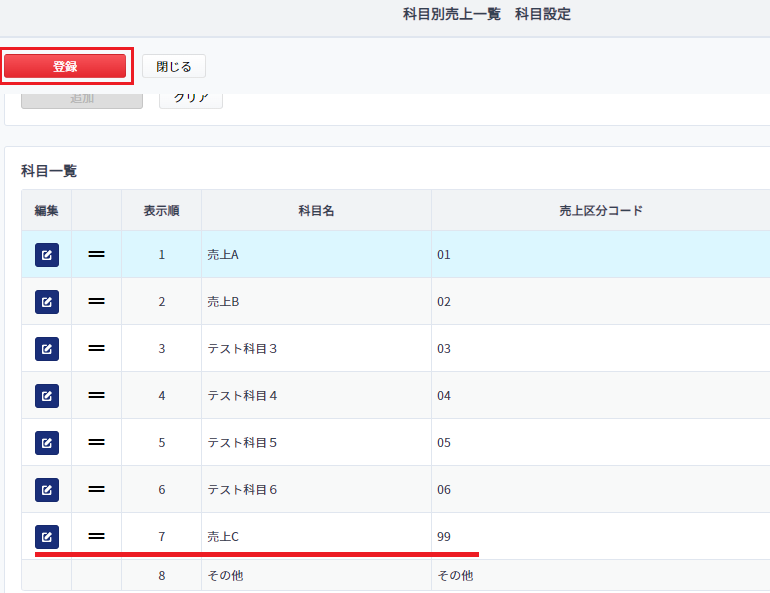Click sales code 06
Image resolution: width=770 pixels, height=593 pixels.
click(444, 490)
